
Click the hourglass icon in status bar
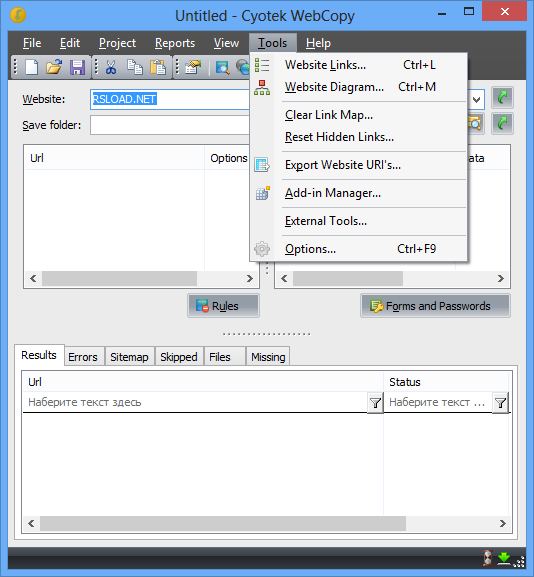pyautogui.click(x=488, y=558)
